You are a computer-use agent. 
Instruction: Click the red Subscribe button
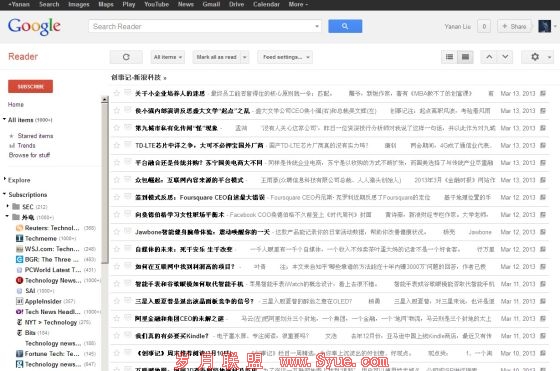(x=30, y=86)
